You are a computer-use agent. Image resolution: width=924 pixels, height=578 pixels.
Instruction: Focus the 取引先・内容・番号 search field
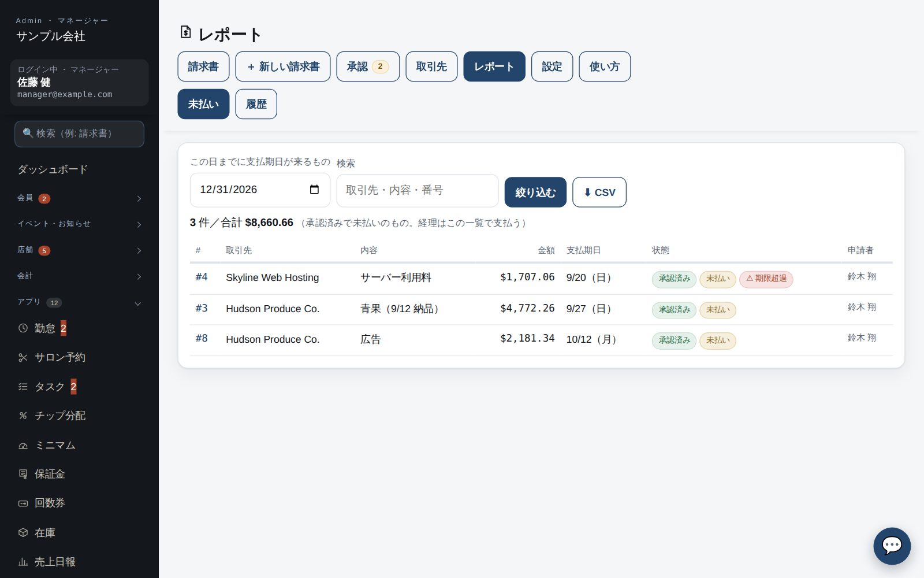pyautogui.click(x=418, y=190)
